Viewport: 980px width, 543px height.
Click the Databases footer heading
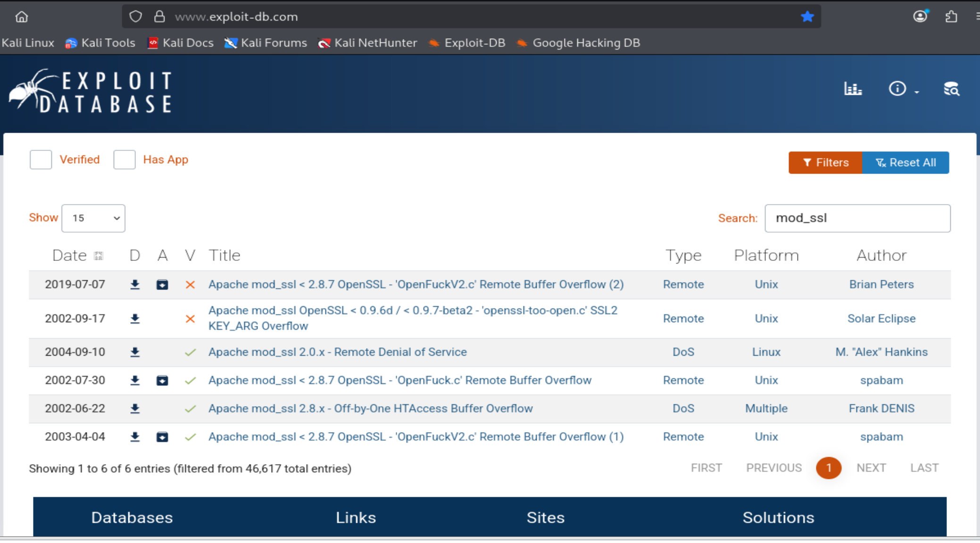click(x=132, y=518)
